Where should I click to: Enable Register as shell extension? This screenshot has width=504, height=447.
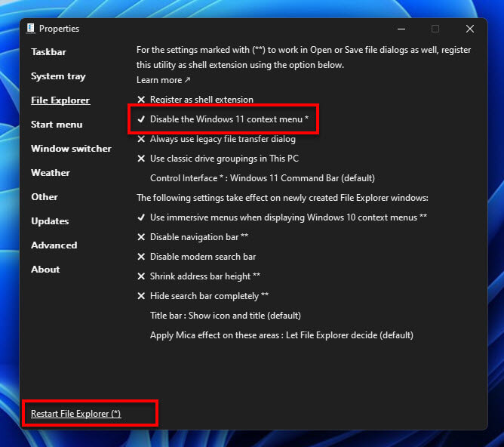(195, 100)
